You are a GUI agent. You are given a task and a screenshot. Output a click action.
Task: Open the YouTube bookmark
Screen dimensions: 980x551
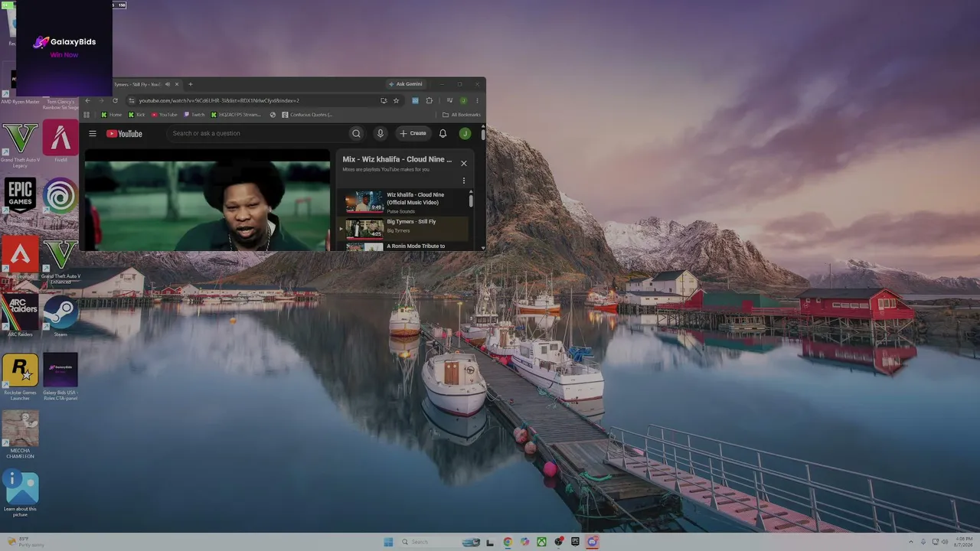coord(164,115)
